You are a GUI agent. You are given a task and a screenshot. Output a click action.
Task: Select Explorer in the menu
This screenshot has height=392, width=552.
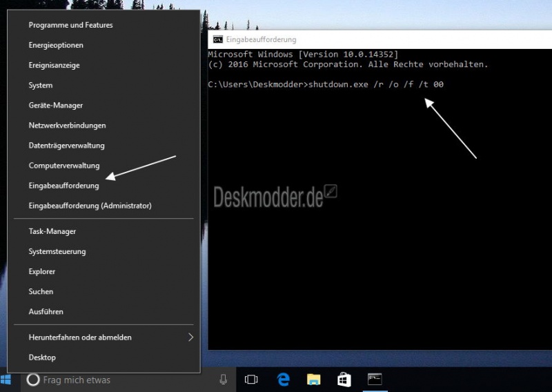[104, 271]
